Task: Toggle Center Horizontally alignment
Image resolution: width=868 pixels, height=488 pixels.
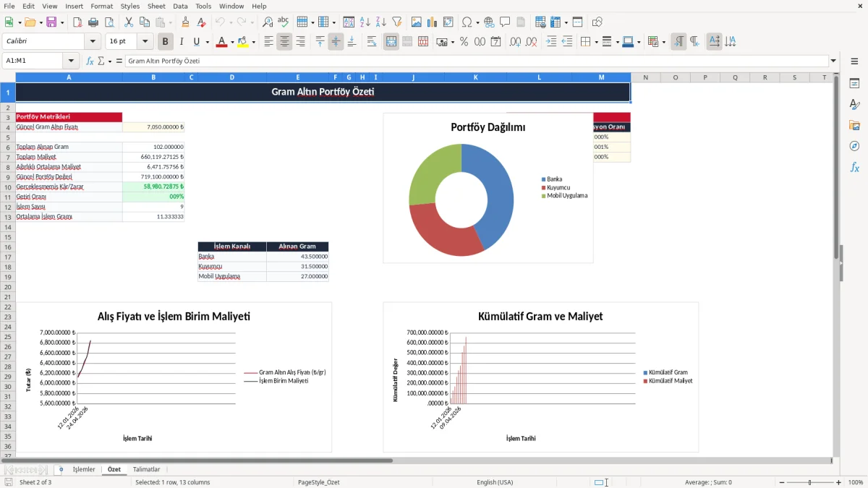Action: pos(284,42)
